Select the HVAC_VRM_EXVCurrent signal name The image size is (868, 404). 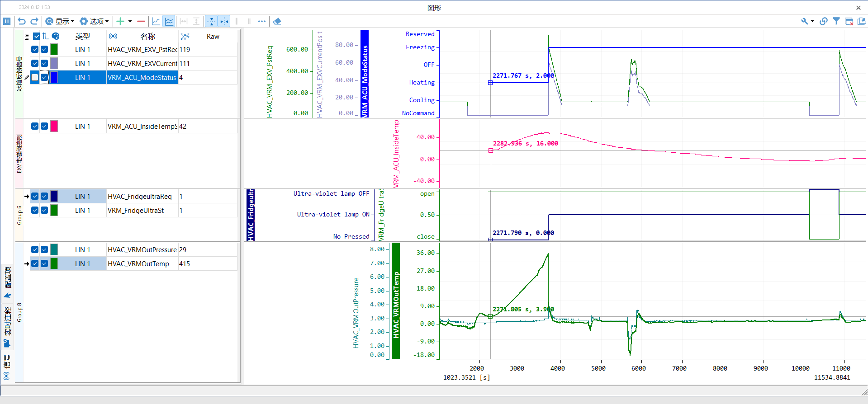(142, 63)
